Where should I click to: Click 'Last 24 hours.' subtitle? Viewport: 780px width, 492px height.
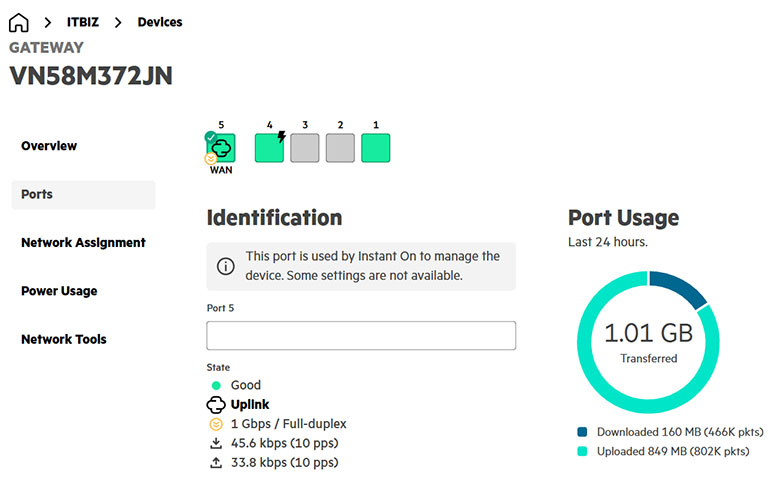[x=608, y=242]
